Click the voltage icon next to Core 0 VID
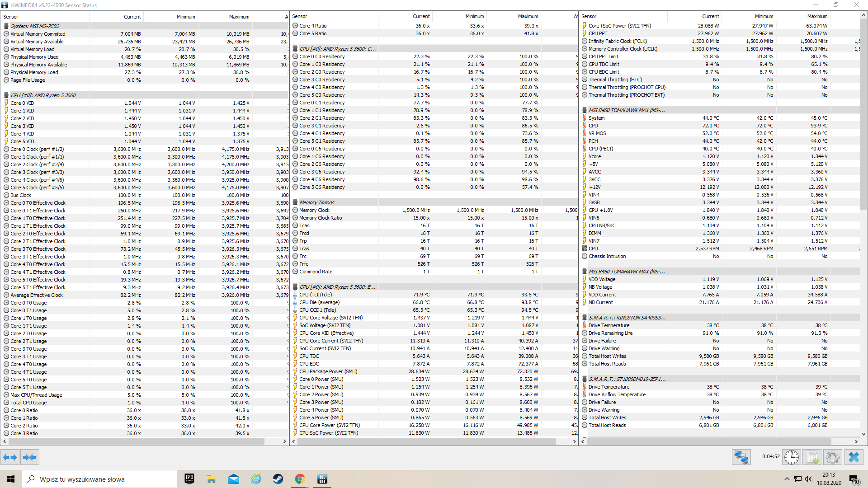Screen dimensions: 868x488 (6, 103)
